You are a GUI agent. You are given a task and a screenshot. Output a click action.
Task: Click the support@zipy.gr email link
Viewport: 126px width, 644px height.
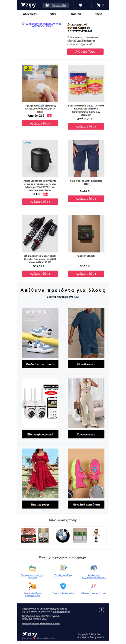[x=61, y=612]
